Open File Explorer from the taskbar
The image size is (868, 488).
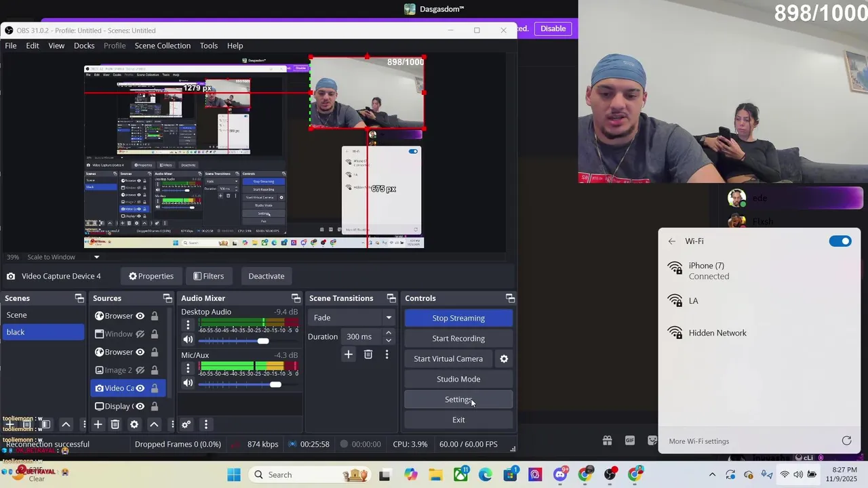(x=435, y=474)
